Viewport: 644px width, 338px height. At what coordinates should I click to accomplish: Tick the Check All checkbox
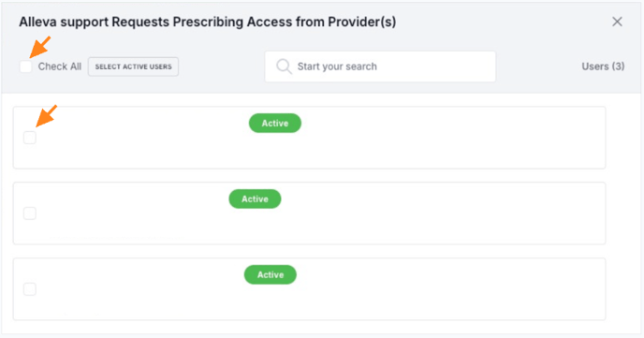click(26, 66)
